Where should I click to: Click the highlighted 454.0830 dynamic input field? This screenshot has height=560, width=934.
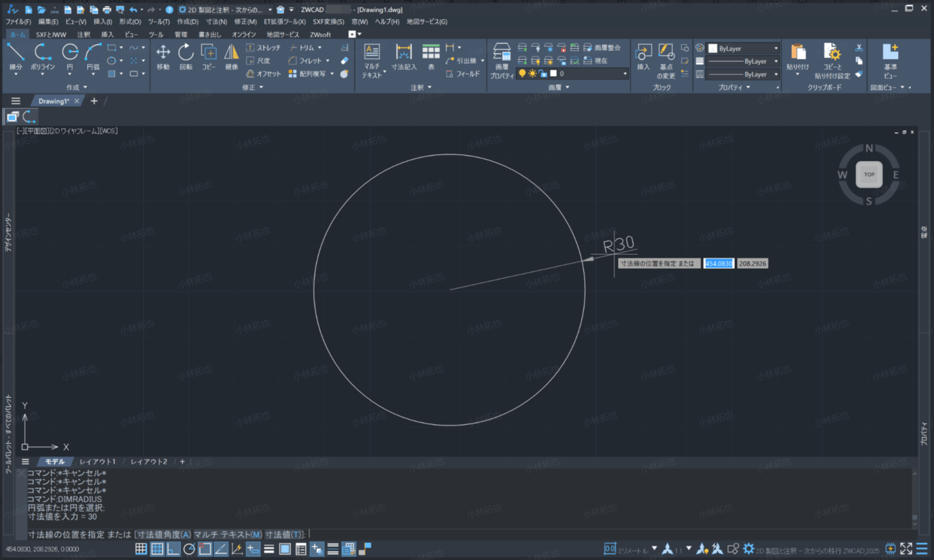point(719,264)
